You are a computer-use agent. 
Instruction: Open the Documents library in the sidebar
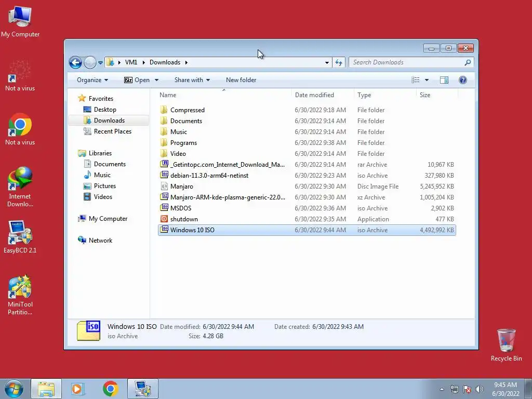click(x=110, y=164)
